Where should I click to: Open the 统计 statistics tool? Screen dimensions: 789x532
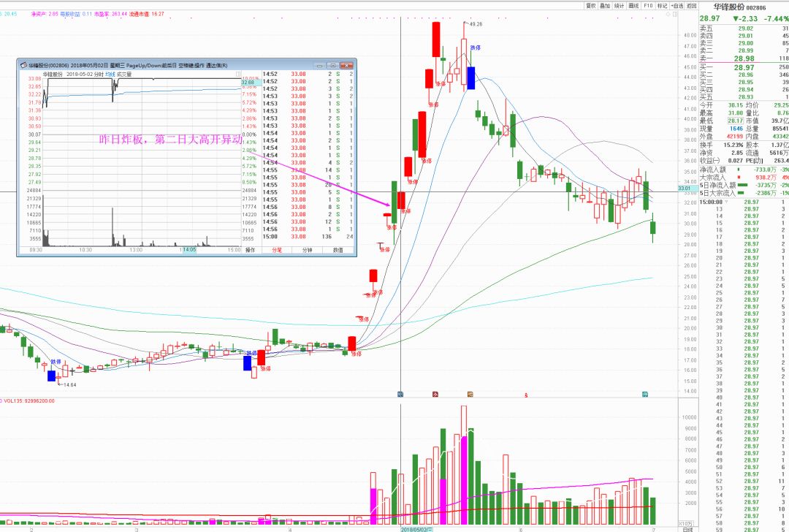pos(620,6)
